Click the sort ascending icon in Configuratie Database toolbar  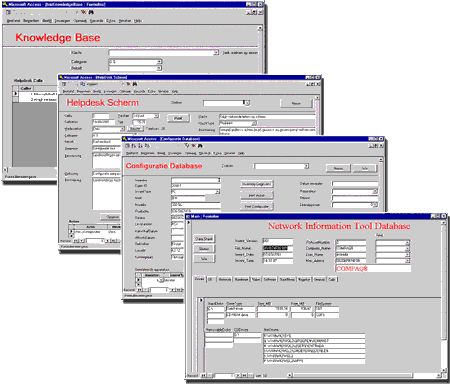(x=133, y=146)
